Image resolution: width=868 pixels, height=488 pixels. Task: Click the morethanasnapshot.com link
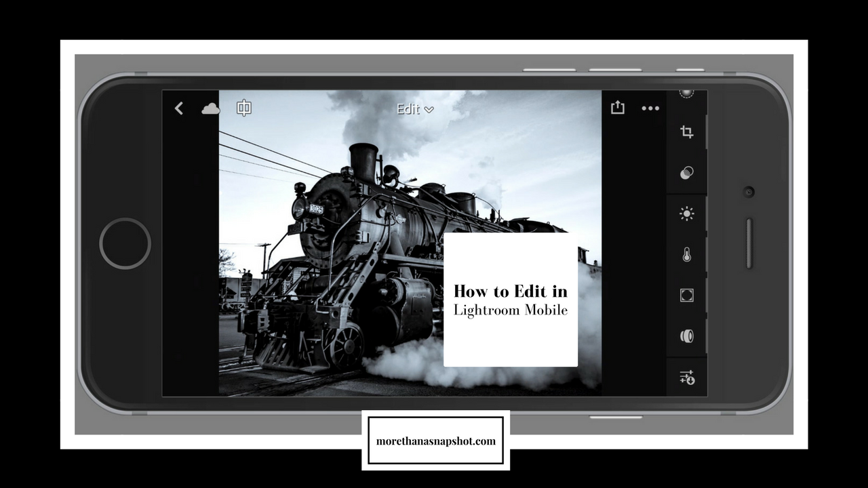(436, 441)
